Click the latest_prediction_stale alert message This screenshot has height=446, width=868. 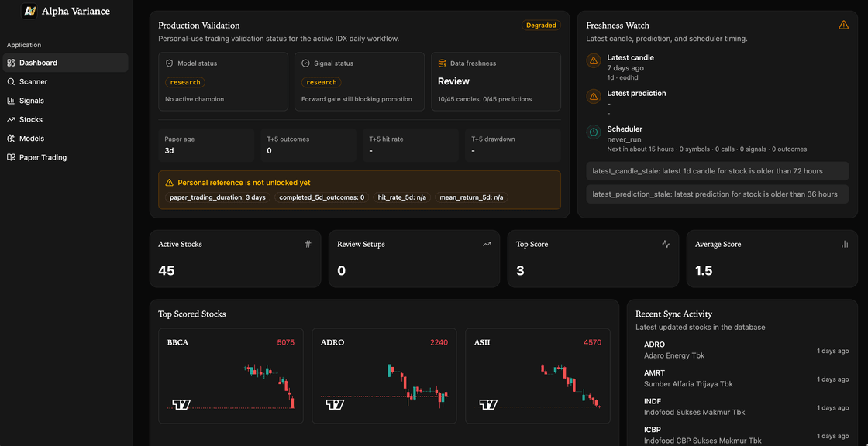coord(718,194)
